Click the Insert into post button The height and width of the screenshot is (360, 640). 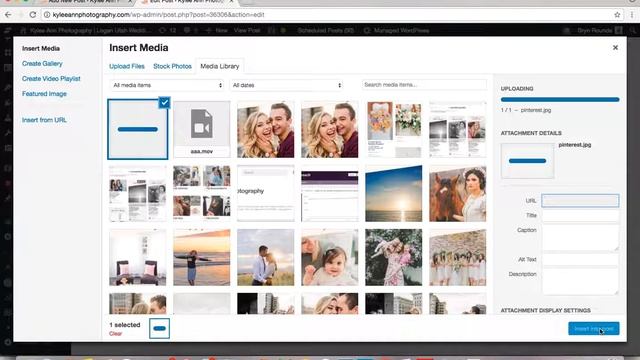tap(593, 329)
